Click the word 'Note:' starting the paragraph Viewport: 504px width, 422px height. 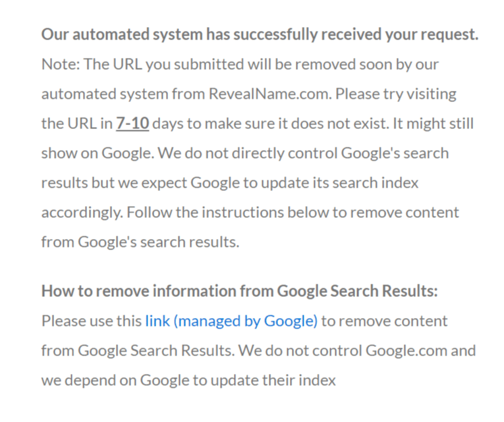pyautogui.click(x=61, y=65)
